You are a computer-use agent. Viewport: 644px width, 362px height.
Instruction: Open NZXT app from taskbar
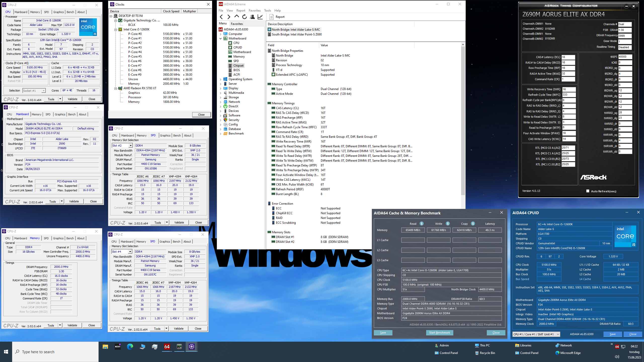(x=118, y=347)
